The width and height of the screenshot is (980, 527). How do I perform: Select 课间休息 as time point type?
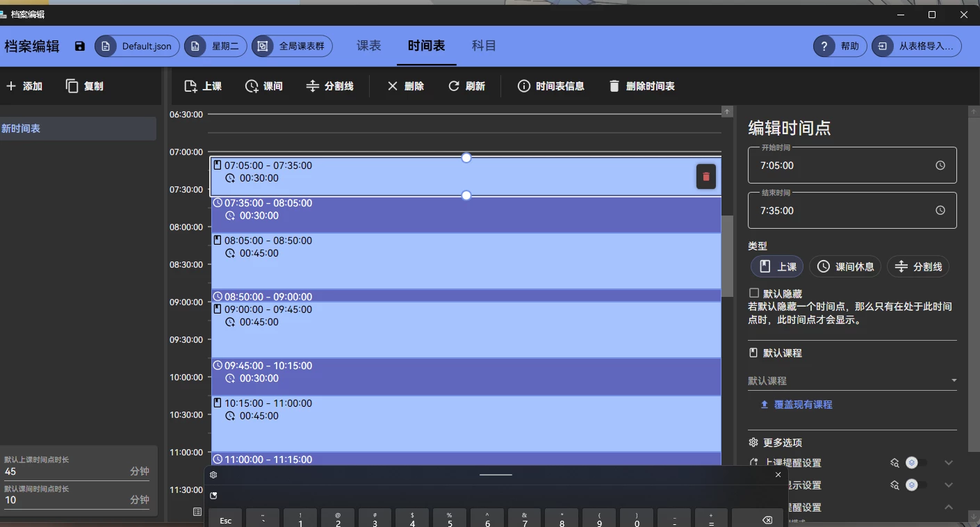845,266
